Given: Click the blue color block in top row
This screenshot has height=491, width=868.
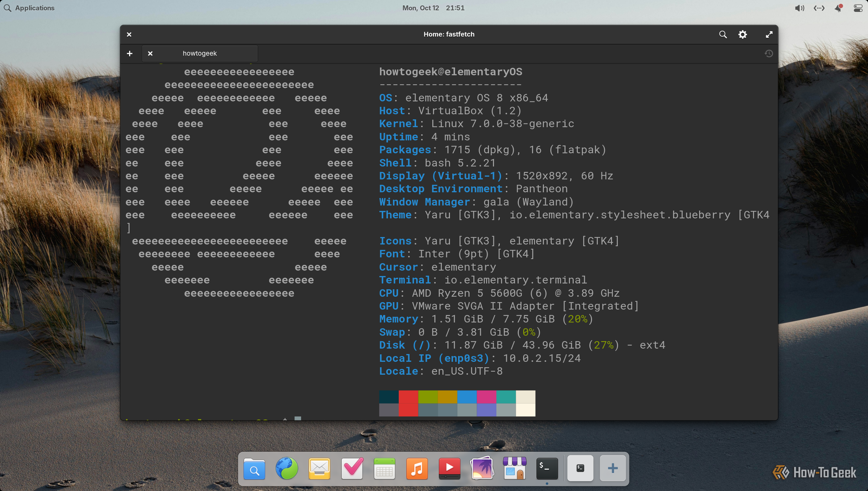Looking at the screenshot, I should (467, 397).
